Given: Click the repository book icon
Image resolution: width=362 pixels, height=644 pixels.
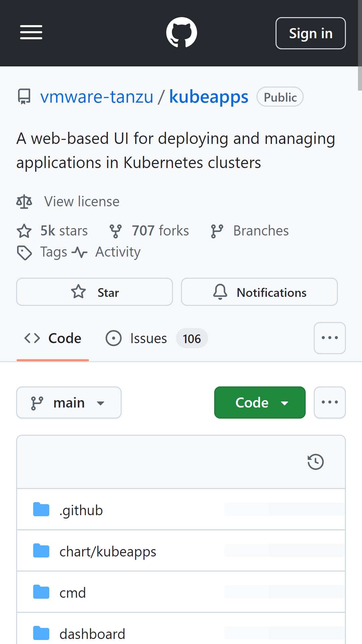Looking at the screenshot, I should (x=24, y=97).
